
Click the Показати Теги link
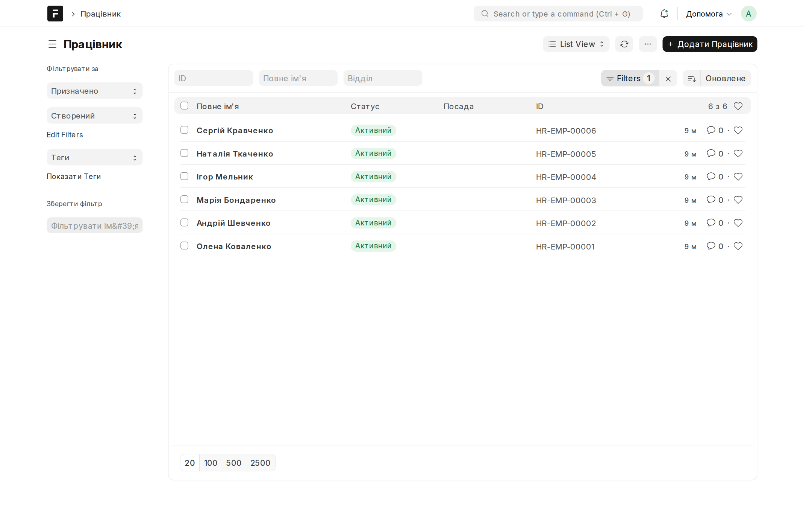[74, 176]
